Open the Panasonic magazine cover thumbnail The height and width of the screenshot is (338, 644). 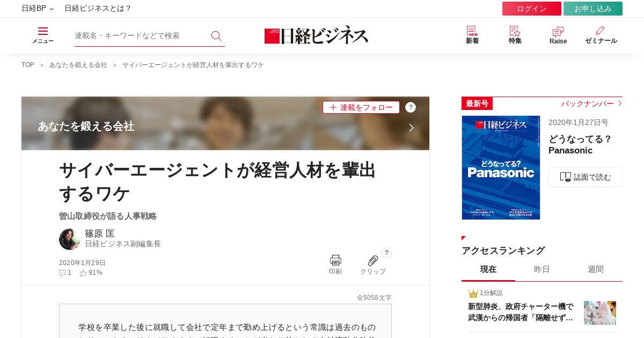coord(501,167)
